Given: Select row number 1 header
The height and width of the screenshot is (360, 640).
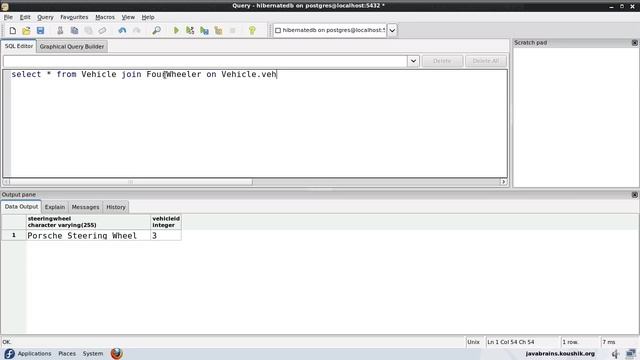Looking at the screenshot, I should pos(14,236).
